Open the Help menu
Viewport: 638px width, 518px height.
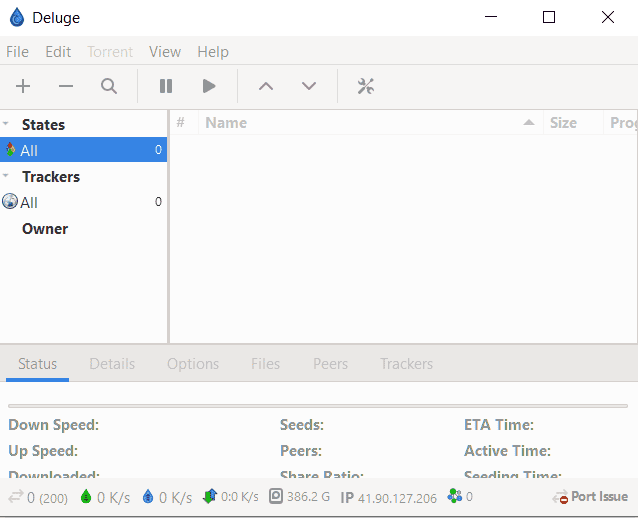coord(213,52)
